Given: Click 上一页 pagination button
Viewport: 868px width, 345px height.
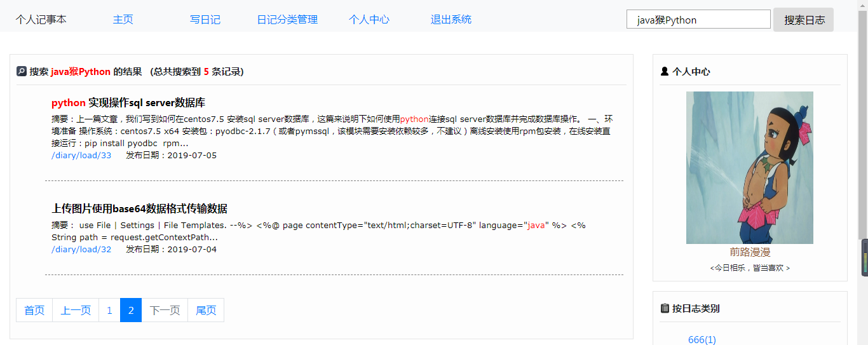Looking at the screenshot, I should pyautogui.click(x=76, y=310).
